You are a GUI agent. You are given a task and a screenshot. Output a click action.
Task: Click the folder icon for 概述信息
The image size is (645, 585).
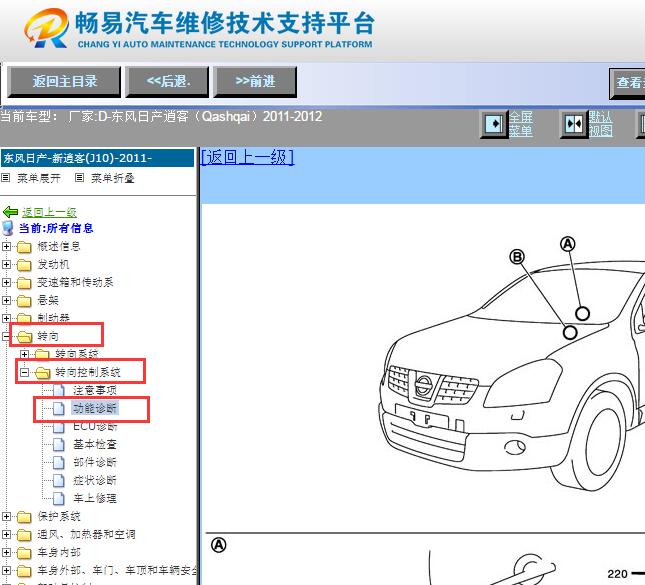tap(24, 247)
